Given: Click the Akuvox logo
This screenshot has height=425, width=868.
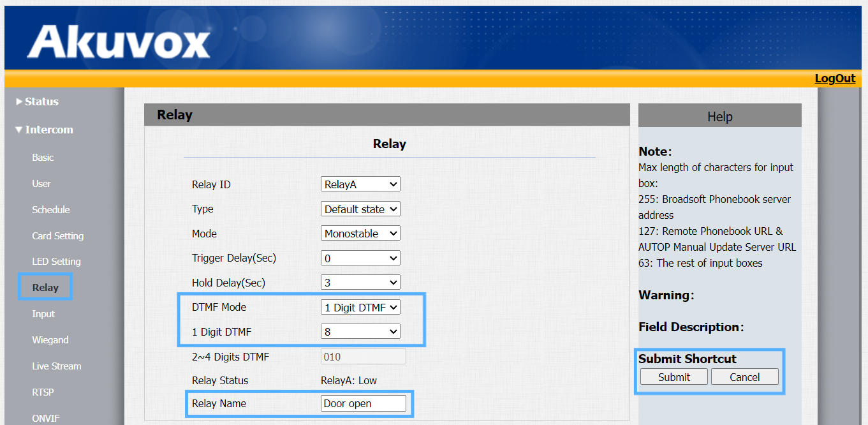Looking at the screenshot, I should tap(119, 42).
